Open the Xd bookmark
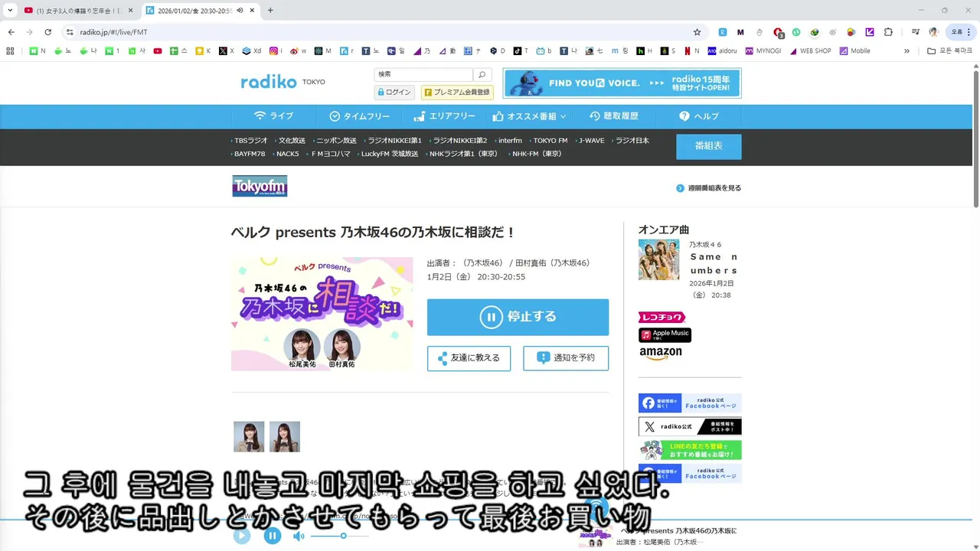The height and width of the screenshot is (551, 980). [251, 51]
